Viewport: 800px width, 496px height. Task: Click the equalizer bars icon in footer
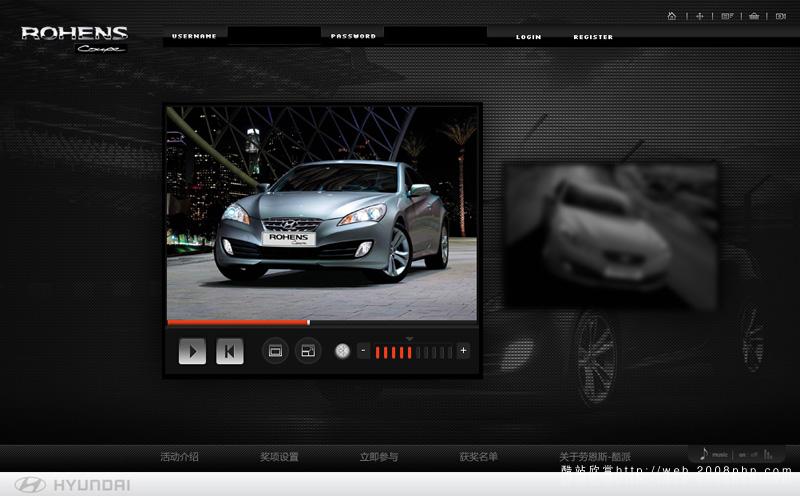pyautogui.click(x=770, y=455)
